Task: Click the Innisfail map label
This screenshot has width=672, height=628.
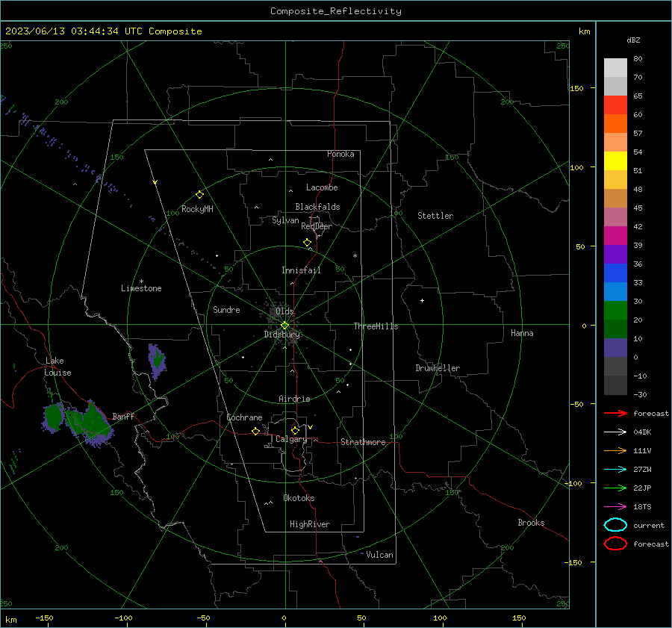Action: pos(301,270)
